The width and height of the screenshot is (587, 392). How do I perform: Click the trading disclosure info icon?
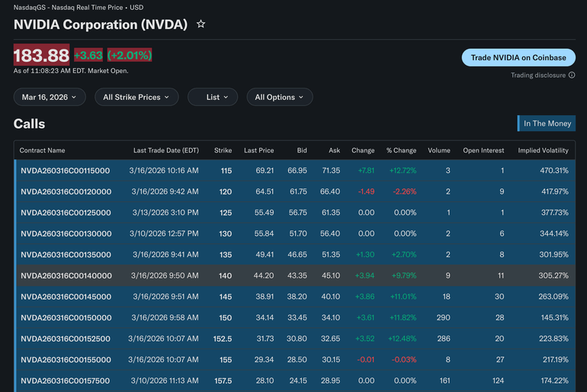click(x=572, y=76)
